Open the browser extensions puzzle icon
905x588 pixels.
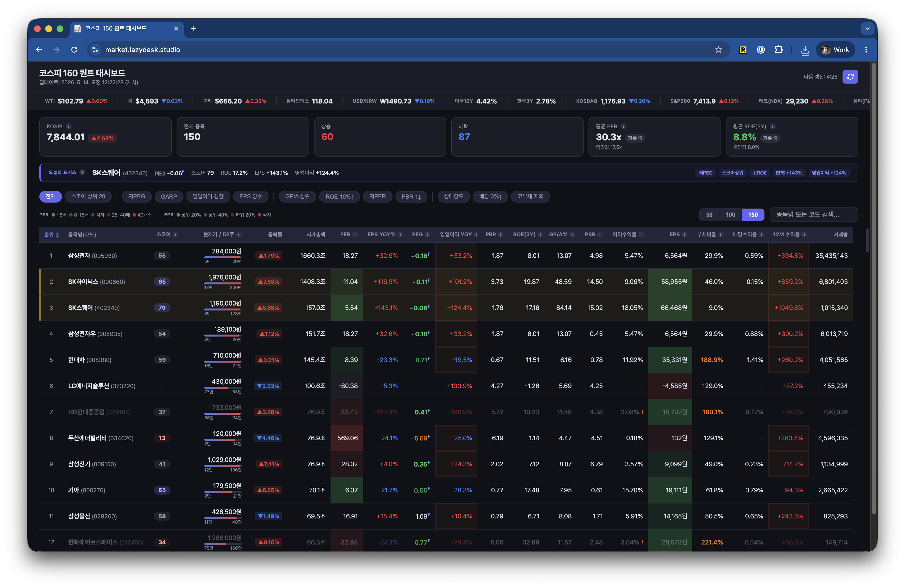779,50
